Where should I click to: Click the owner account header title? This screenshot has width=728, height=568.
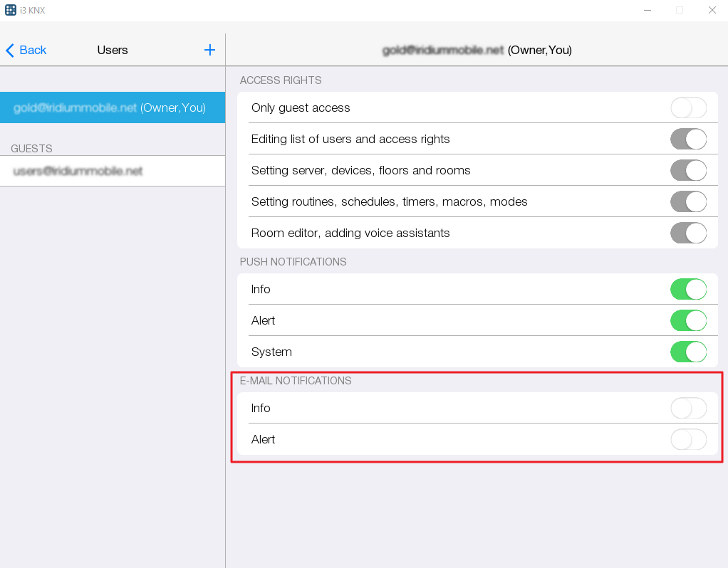(x=477, y=50)
